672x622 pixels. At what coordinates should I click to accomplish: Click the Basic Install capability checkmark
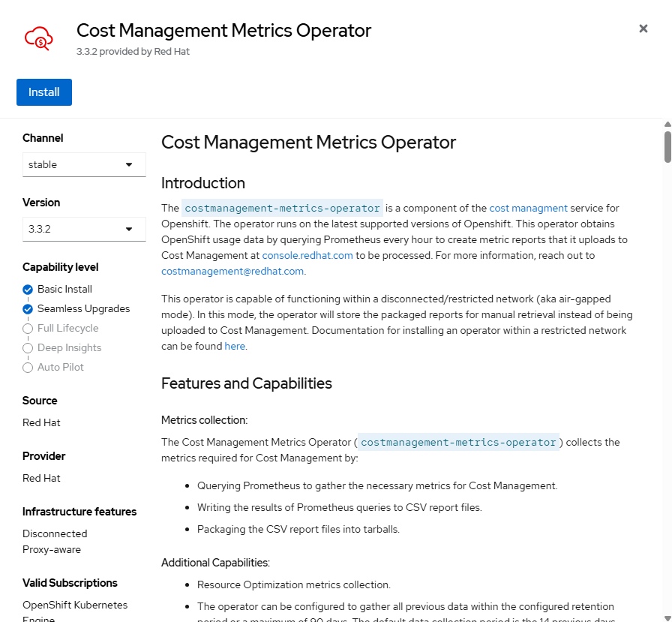(28, 290)
